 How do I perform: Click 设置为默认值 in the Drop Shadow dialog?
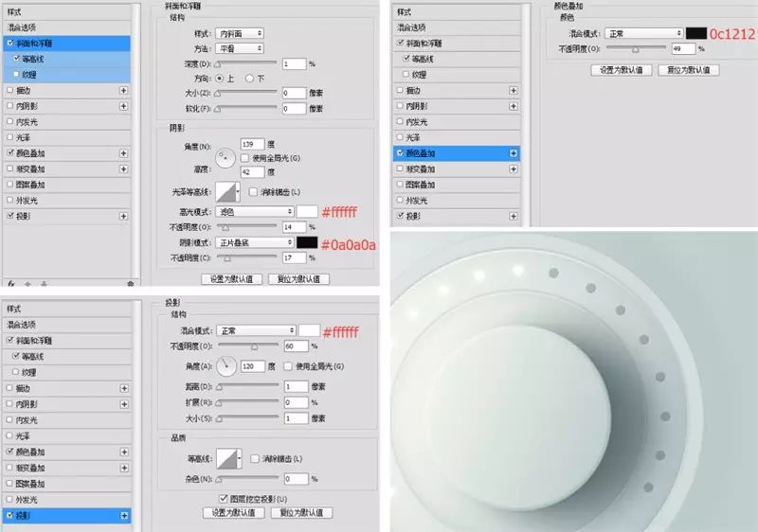(x=233, y=513)
